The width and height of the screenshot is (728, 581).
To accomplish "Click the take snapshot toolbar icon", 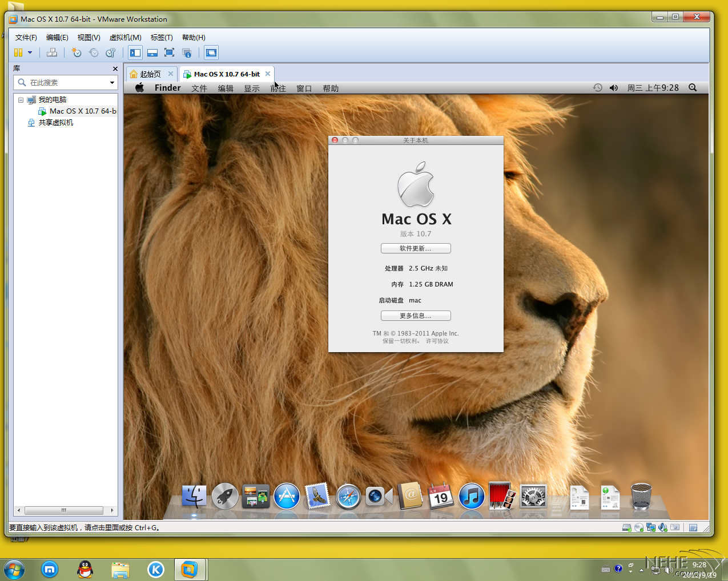I will pos(77,53).
